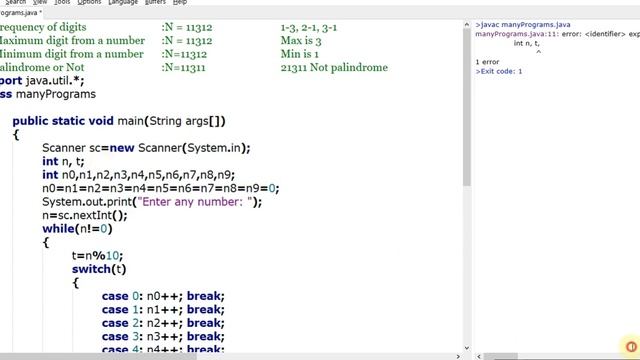This screenshot has width=640, height=360.
Task: Click the 'n=sc.nextInt();' line
Action: tap(85, 215)
